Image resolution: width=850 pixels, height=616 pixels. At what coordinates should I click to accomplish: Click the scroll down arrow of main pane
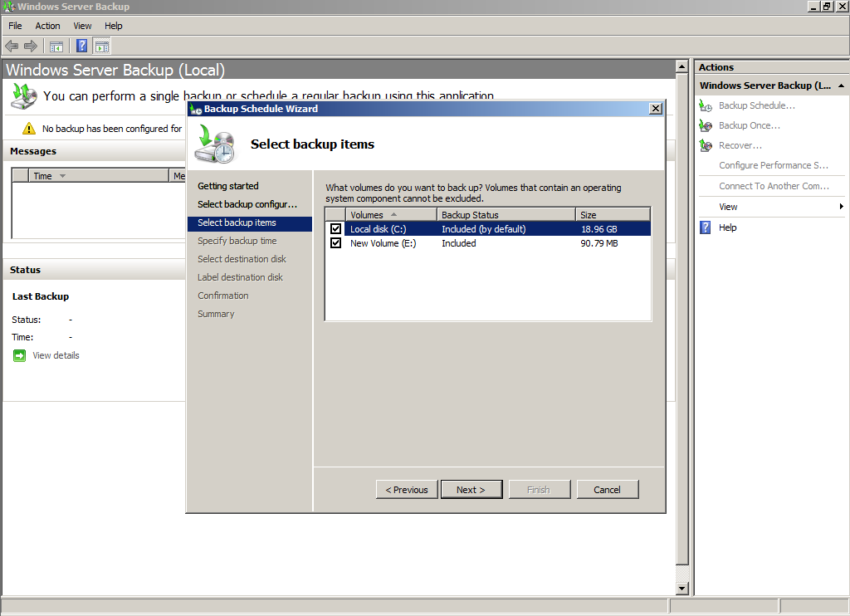coord(682,589)
